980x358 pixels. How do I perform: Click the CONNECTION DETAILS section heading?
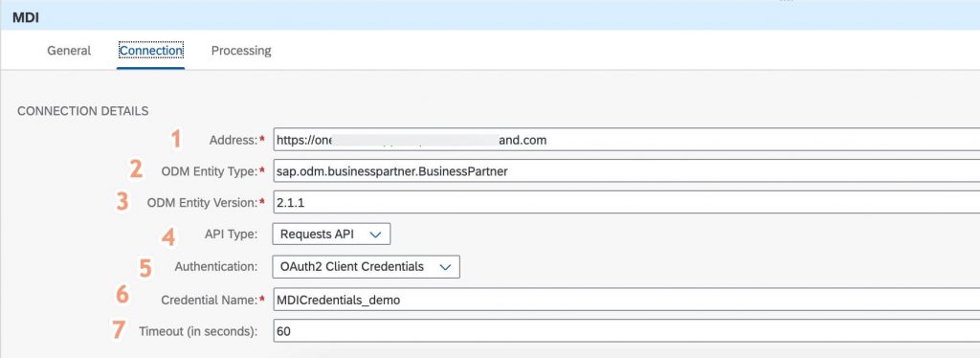82,111
